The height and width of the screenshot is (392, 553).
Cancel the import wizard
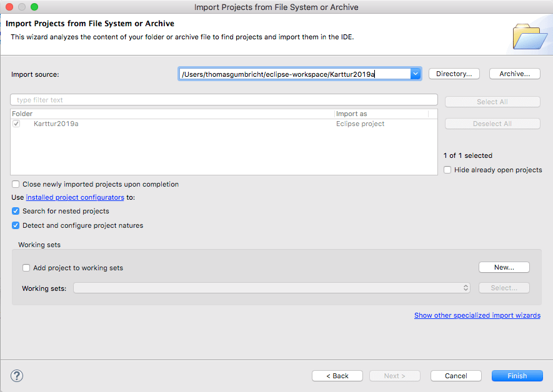[x=456, y=375]
